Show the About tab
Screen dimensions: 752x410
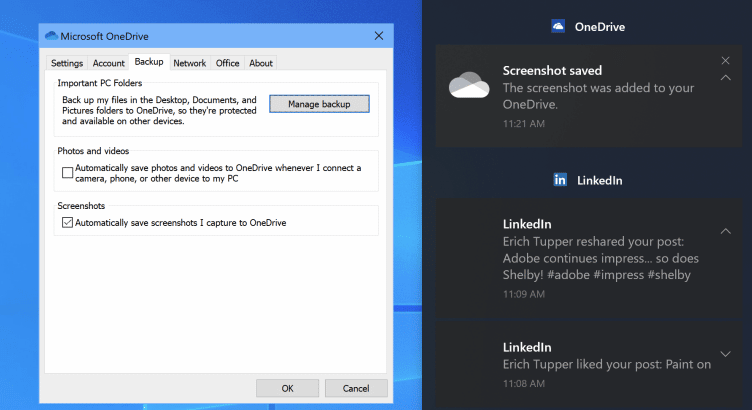261,63
